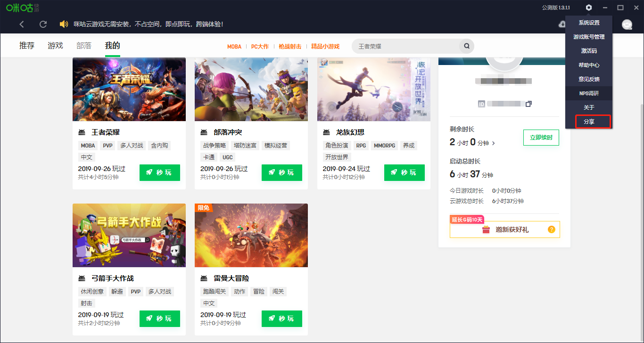The width and height of the screenshot is (644, 343).
Task: Launch 部落冲突 with 秒玩 button
Action: [282, 172]
